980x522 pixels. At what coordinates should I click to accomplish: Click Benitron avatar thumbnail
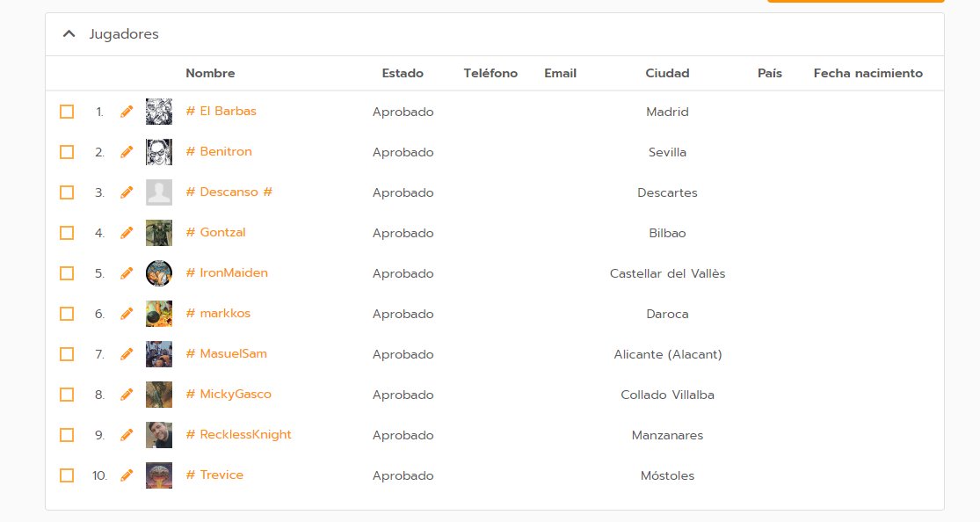pyautogui.click(x=159, y=152)
